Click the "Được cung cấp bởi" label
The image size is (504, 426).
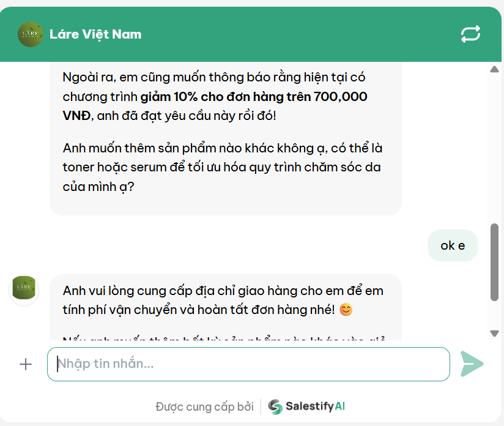click(204, 406)
